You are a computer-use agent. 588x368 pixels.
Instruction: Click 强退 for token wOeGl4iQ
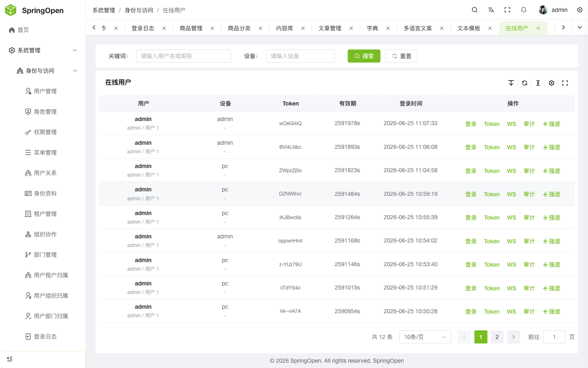551,124
